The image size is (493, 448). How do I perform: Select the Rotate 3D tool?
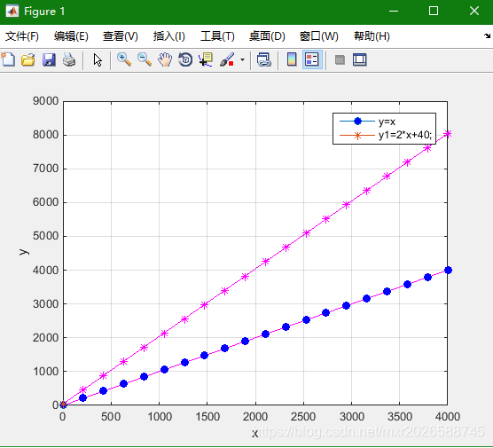click(185, 59)
